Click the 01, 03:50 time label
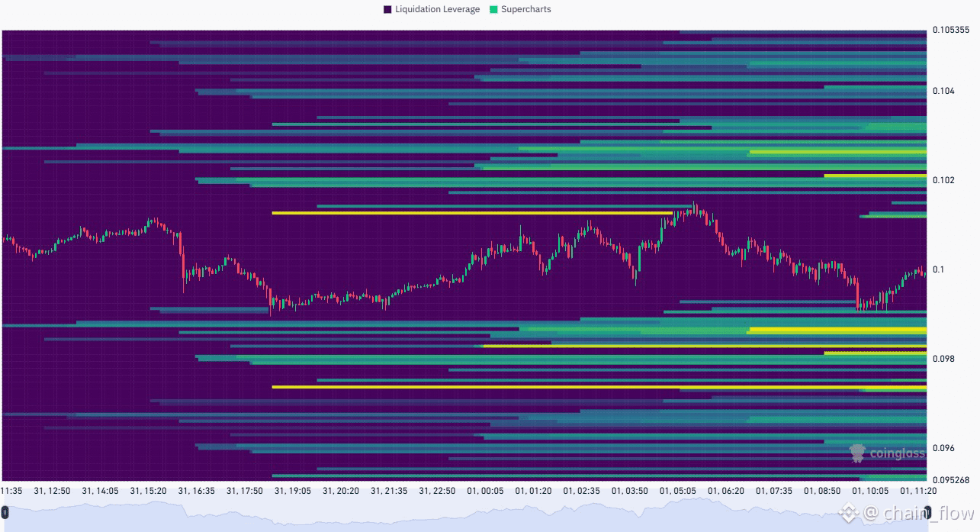This screenshot has width=980, height=532. (x=630, y=491)
